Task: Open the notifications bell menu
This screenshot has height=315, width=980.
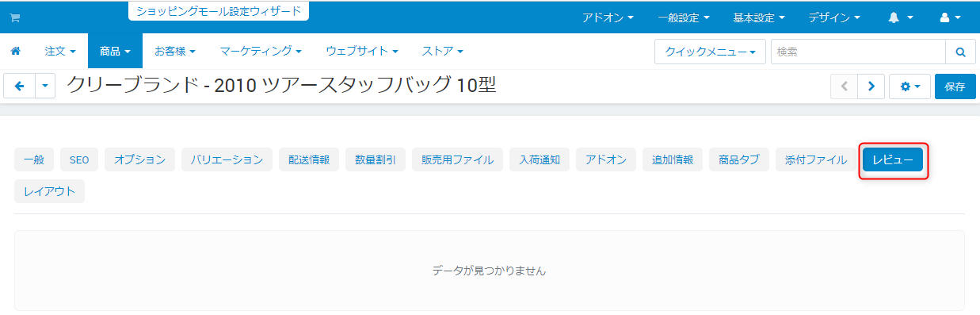Action: [x=901, y=17]
